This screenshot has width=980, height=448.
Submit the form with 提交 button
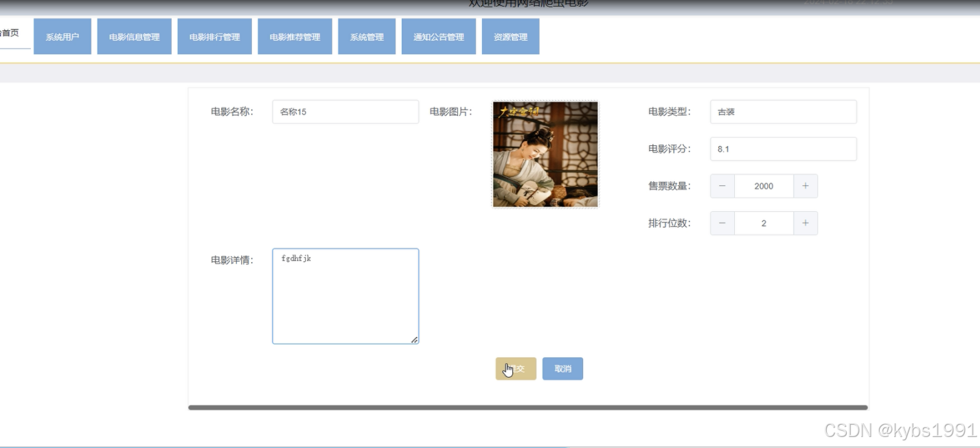516,368
